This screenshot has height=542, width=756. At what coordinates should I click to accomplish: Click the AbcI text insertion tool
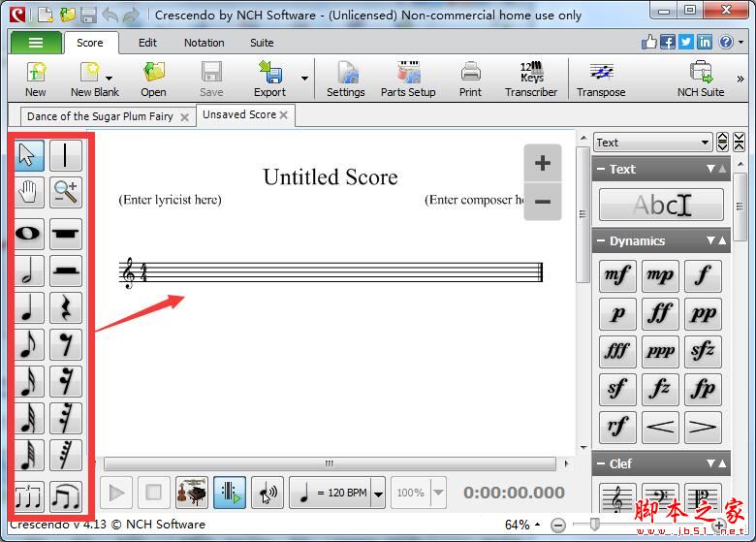pos(661,205)
